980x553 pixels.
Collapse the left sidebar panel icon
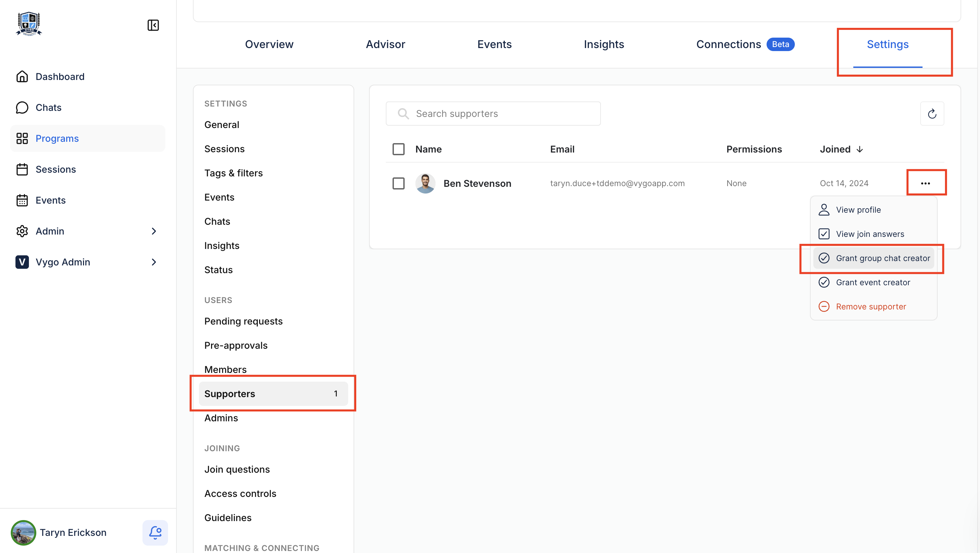click(x=153, y=25)
